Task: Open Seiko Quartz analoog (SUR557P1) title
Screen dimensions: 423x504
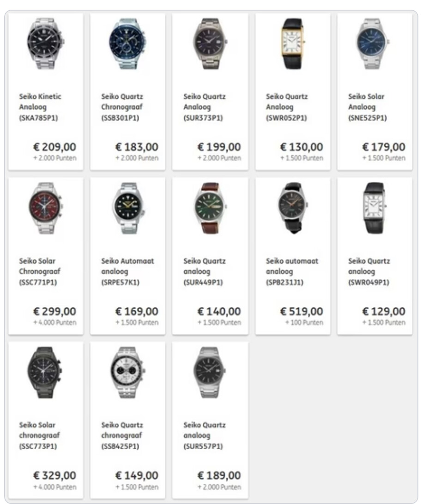Action: pos(205,436)
